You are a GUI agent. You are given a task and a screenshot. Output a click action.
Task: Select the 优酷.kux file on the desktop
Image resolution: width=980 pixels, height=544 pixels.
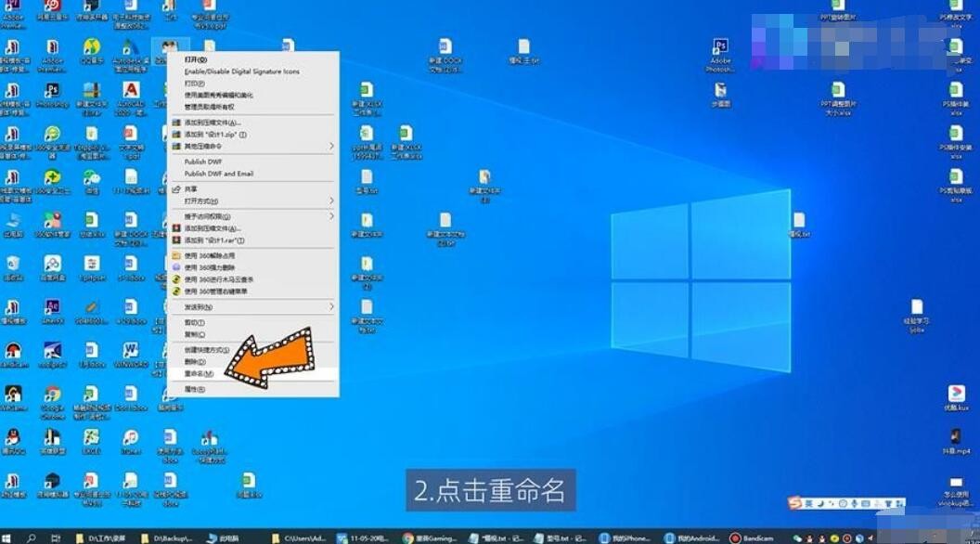(956, 397)
